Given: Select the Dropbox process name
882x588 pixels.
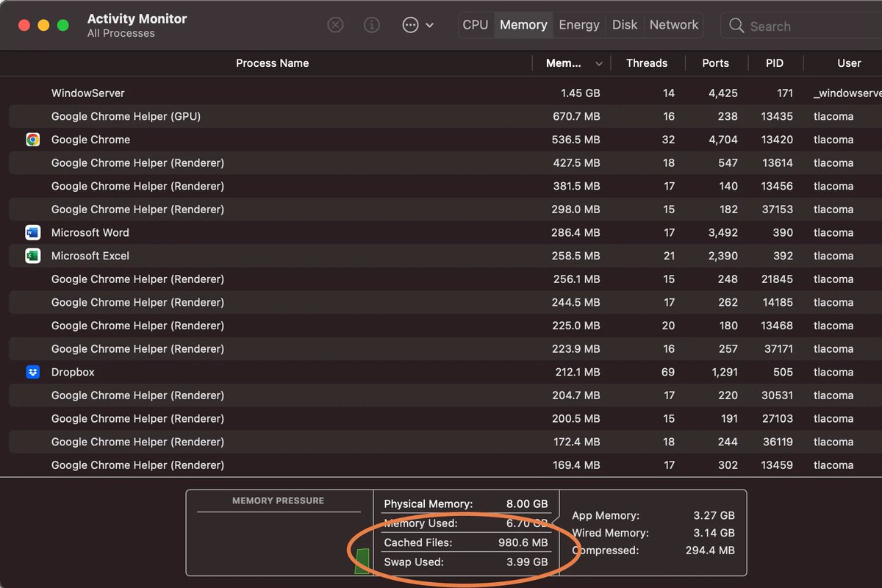Looking at the screenshot, I should [x=73, y=372].
